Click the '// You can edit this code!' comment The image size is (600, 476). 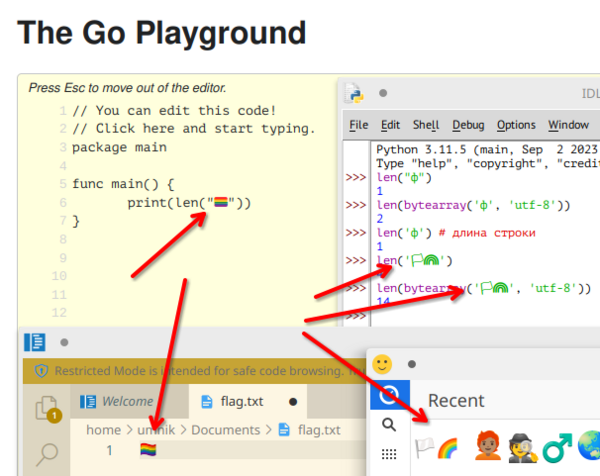[x=174, y=111]
